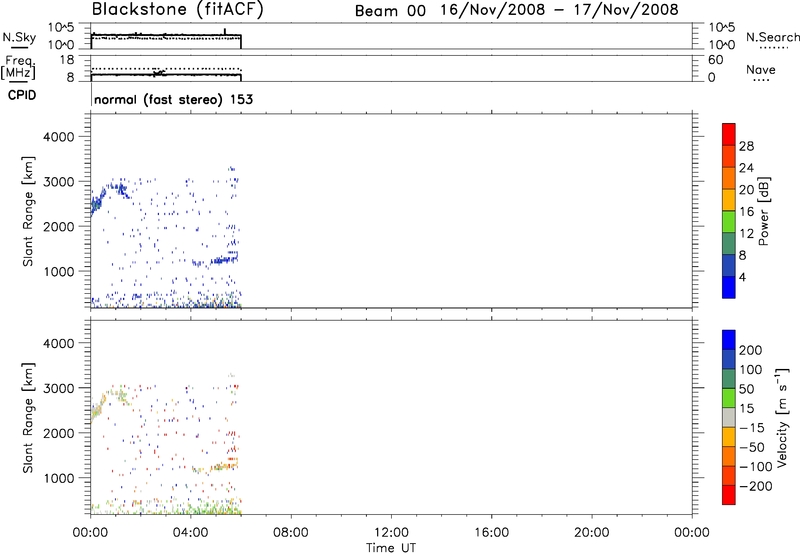Click the date range '16/Nov/2008 - 17/Nov/2008'

coord(559,10)
